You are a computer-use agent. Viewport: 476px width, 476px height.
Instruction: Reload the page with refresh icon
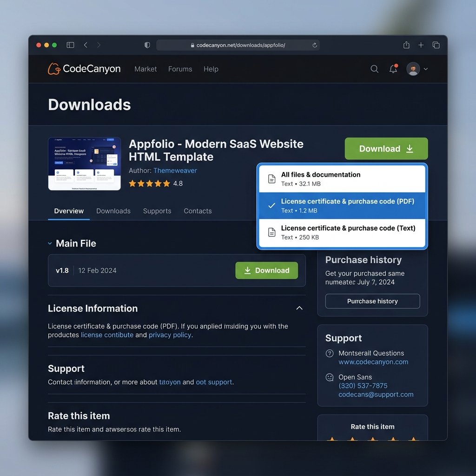pyautogui.click(x=315, y=45)
